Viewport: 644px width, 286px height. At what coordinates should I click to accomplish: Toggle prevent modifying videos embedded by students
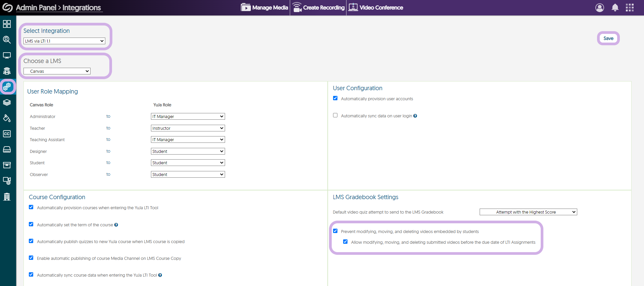(335, 231)
